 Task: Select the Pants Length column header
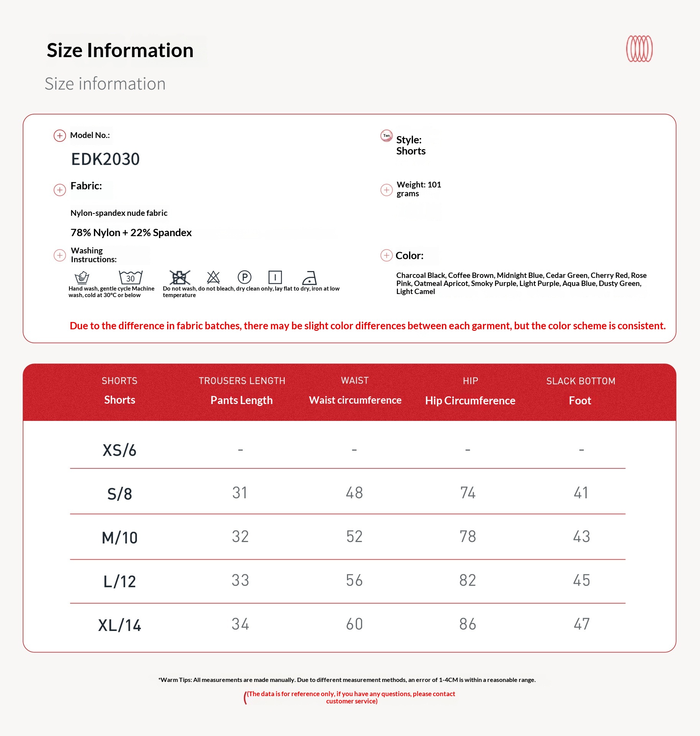[x=242, y=400]
